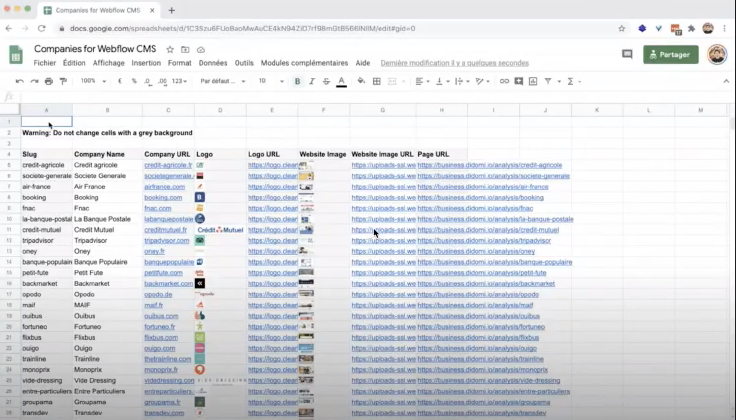Open the font Par défaut dropdown
736x420 pixels.
click(222, 81)
